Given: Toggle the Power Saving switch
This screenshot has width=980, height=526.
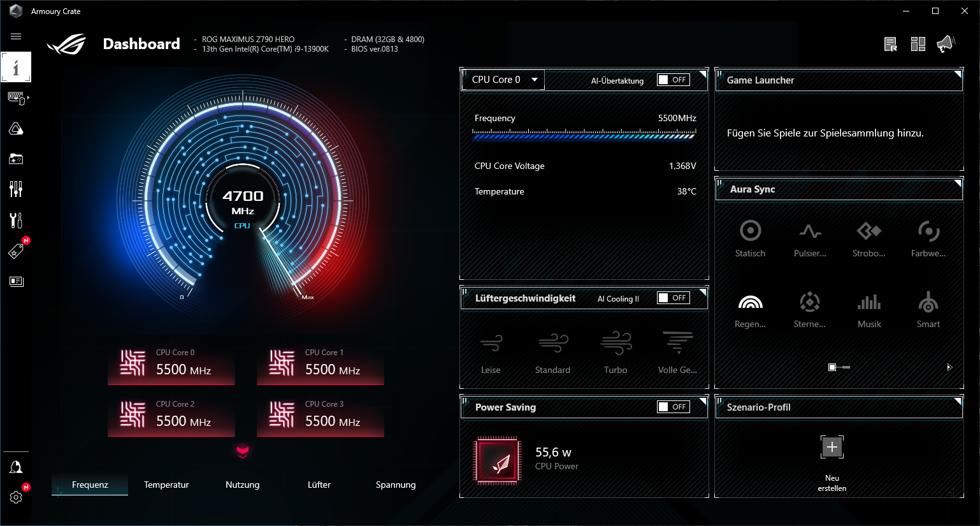Looking at the screenshot, I should pyautogui.click(x=674, y=407).
